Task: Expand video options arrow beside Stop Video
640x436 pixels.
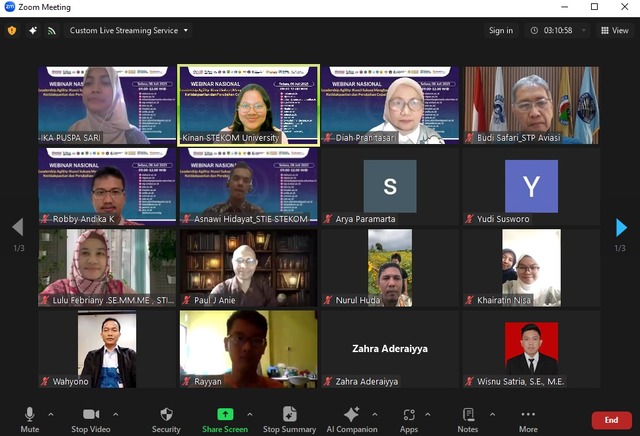Action: [x=115, y=414]
